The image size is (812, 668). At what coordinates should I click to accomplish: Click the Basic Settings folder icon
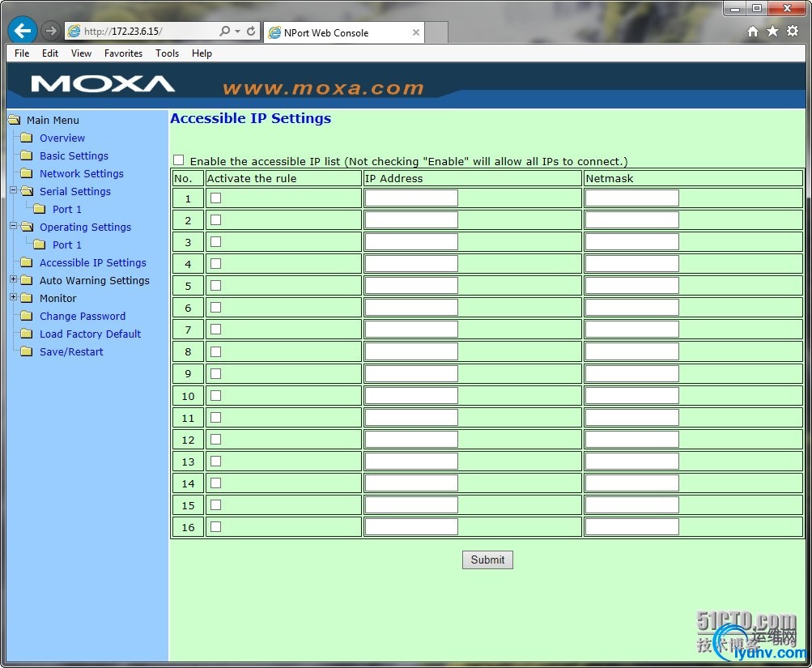tap(27, 155)
